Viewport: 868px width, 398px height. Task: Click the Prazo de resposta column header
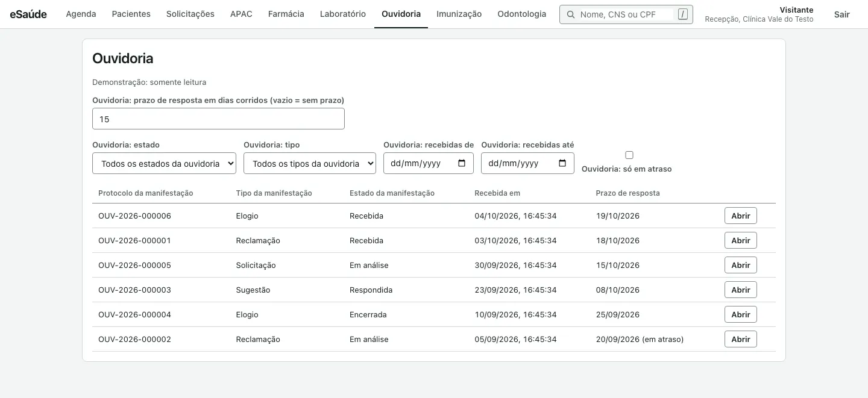tap(627, 193)
